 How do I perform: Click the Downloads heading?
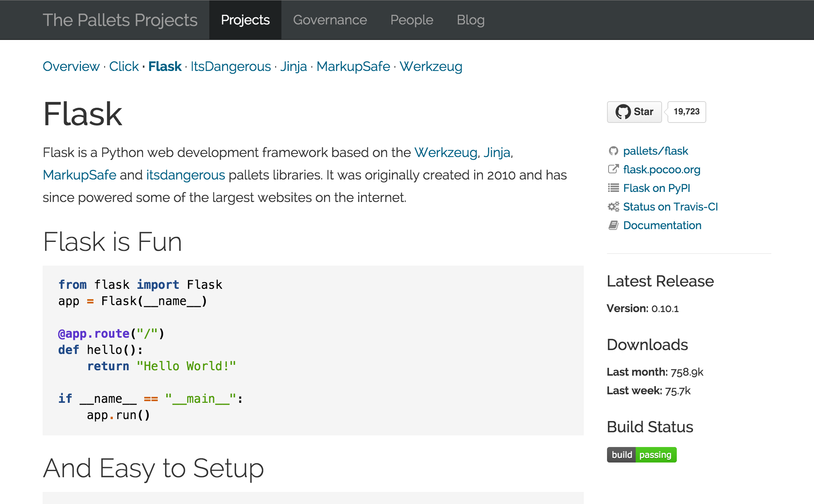(x=647, y=345)
